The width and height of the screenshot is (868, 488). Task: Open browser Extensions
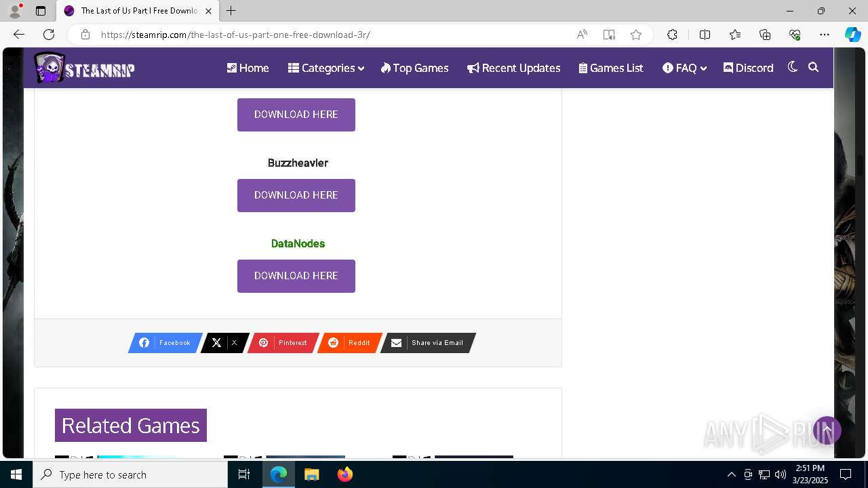click(x=672, y=35)
